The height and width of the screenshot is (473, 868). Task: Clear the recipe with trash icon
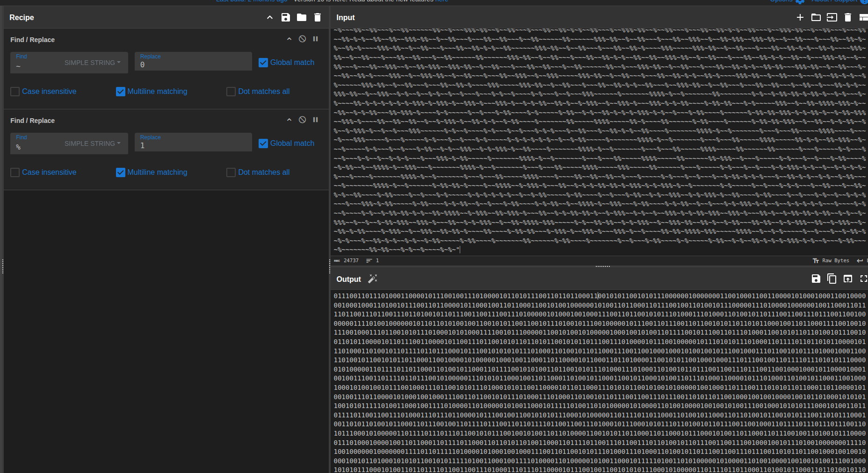tap(318, 17)
